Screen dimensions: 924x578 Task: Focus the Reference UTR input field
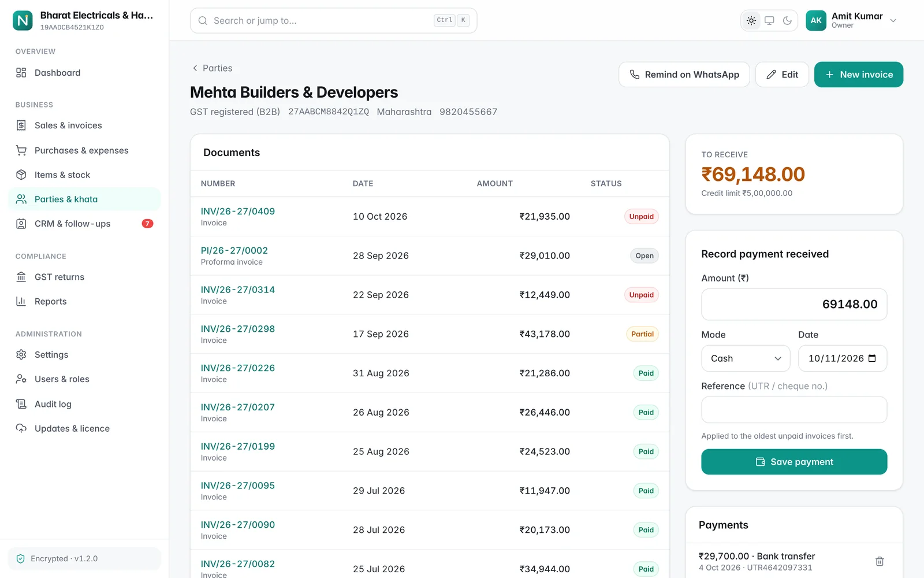[794, 410]
